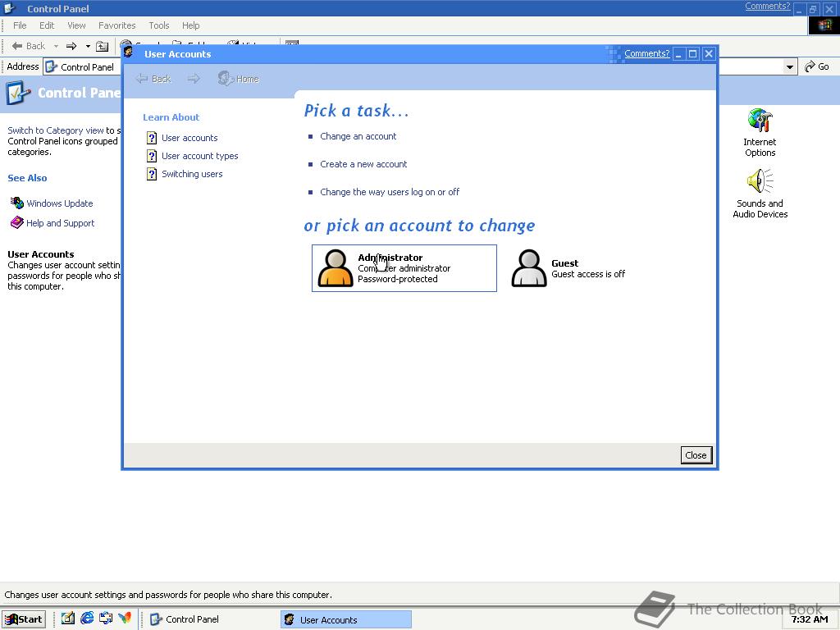Click the help icon beside User accounts
This screenshot has height=630, width=840.
(152, 138)
